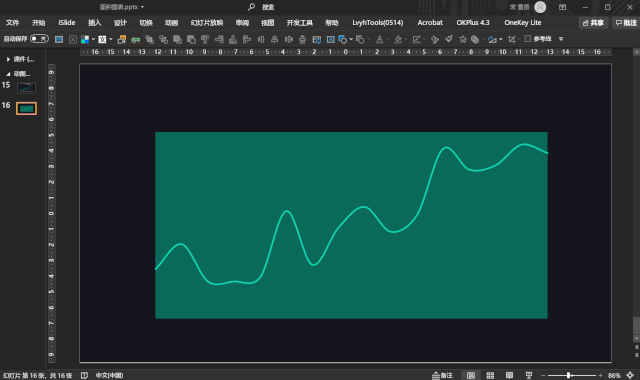Viewport: 640px width, 380px height.
Task: Open the iSlide tab
Action: (67, 22)
